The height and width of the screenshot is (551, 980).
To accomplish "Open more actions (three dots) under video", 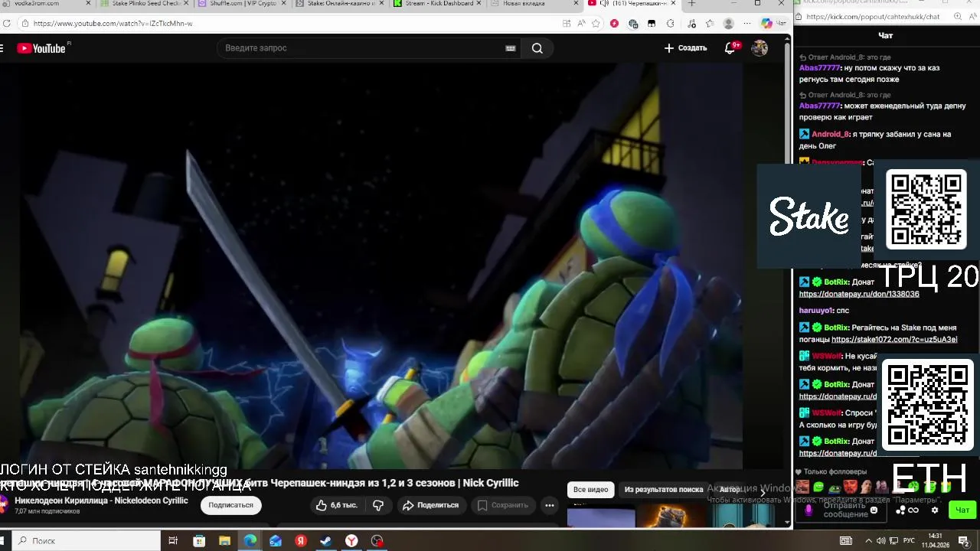I will tap(549, 505).
